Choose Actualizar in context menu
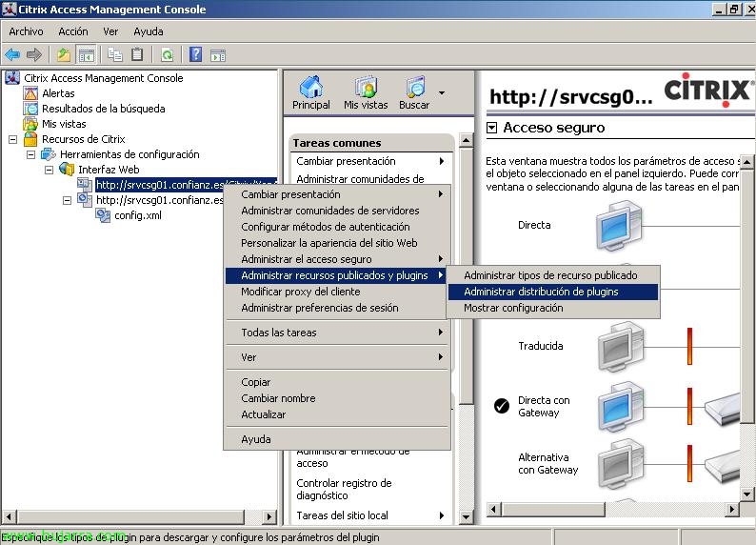This screenshot has width=756, height=545. 336,414
